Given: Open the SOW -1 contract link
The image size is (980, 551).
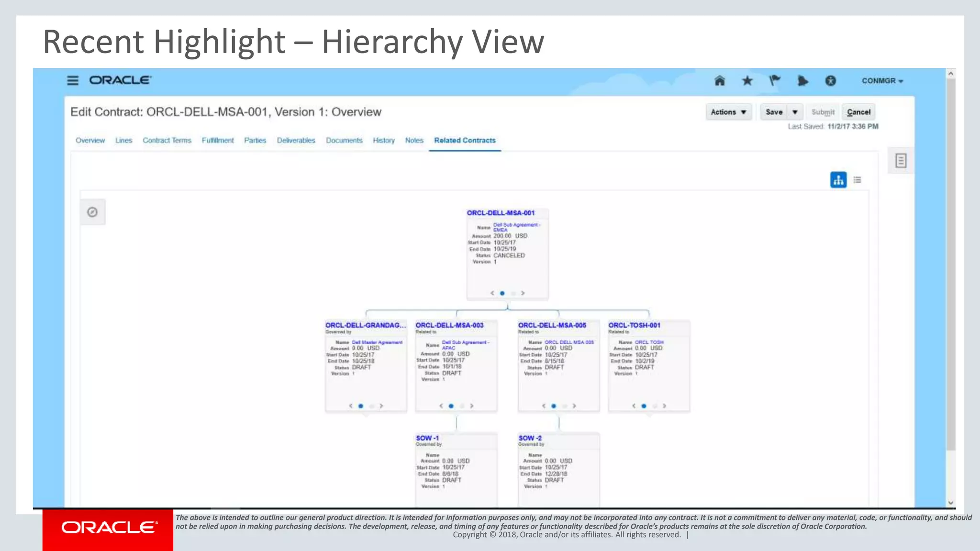Looking at the screenshot, I should point(427,438).
